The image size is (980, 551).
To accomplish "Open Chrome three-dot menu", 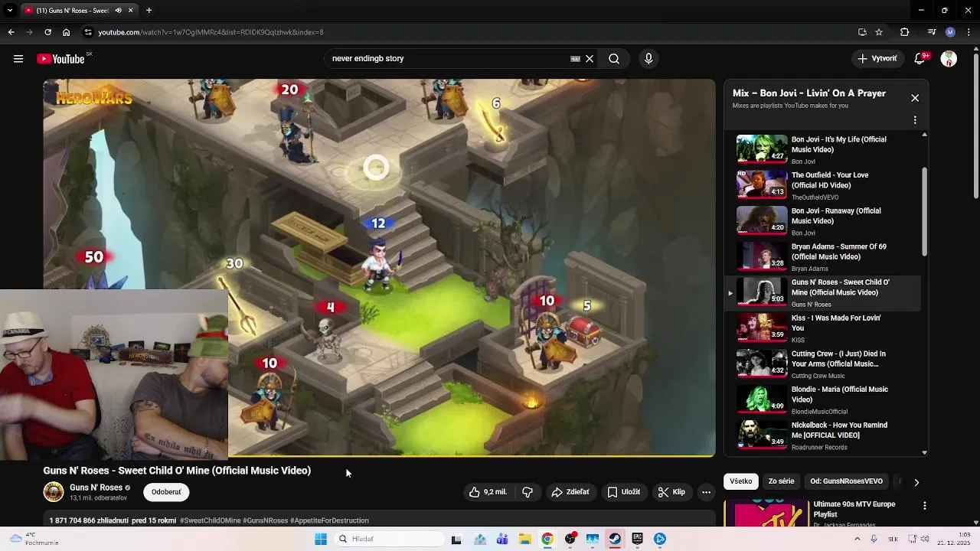I will tap(969, 32).
